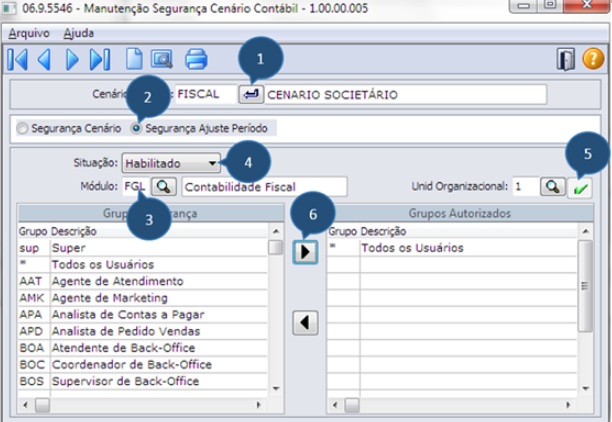Select the Segurança Ajuste Período radio button
The width and height of the screenshot is (612, 422).
pyautogui.click(x=136, y=128)
